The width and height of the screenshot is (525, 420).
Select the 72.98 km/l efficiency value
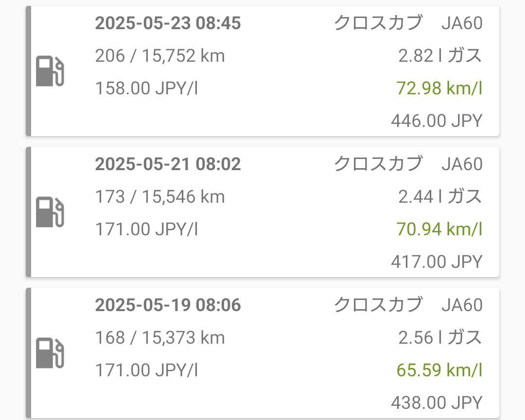[x=439, y=88]
